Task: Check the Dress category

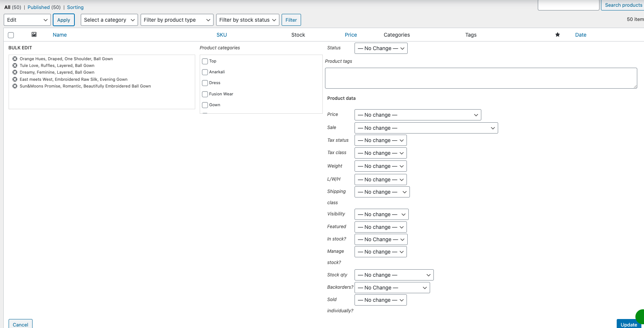Action: click(205, 83)
